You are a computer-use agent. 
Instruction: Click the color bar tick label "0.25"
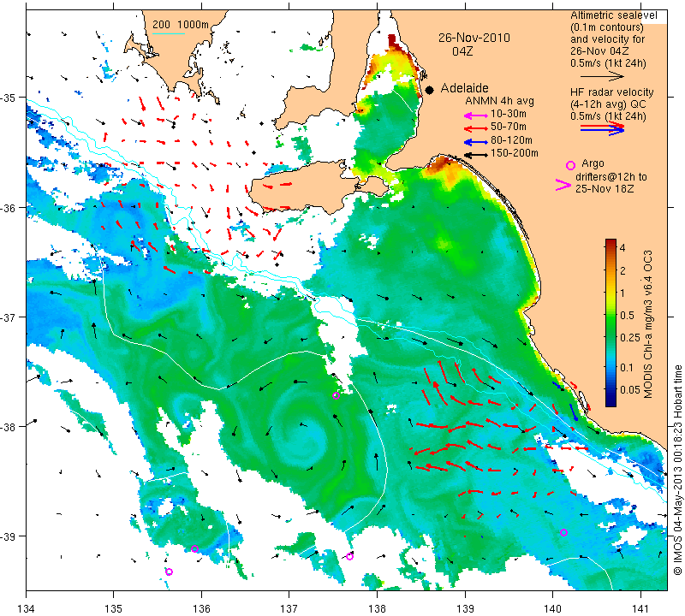pyautogui.click(x=630, y=337)
